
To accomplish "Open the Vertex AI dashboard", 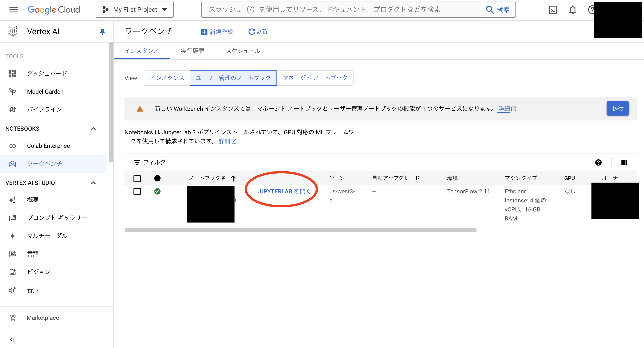I will pyautogui.click(x=47, y=73).
